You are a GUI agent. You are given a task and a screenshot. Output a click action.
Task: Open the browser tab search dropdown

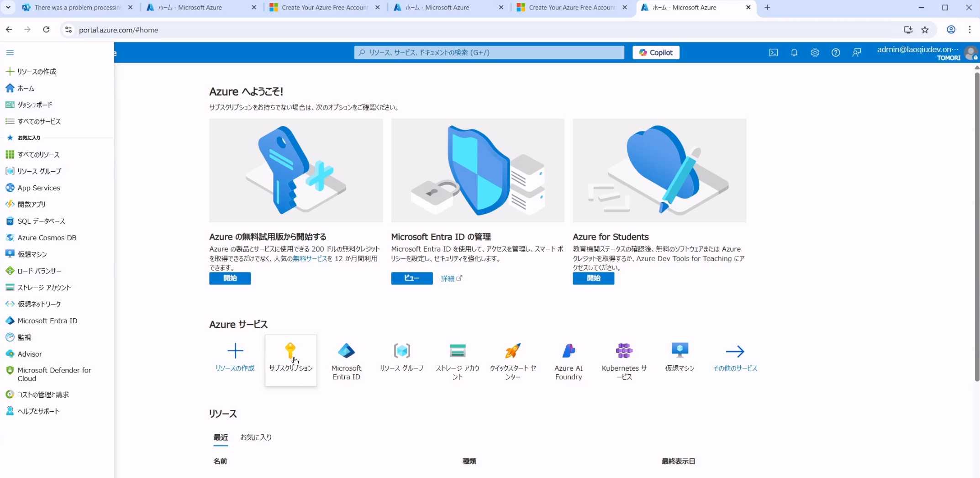click(x=8, y=7)
